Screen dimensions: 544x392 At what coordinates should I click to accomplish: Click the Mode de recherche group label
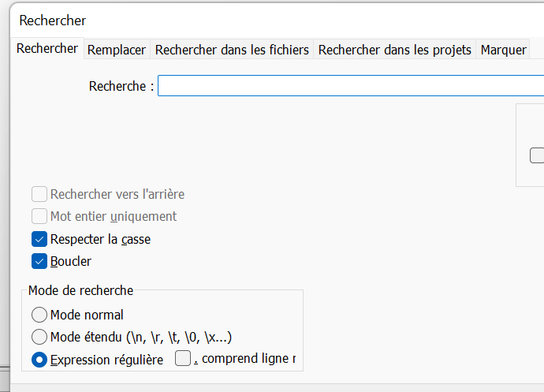pyautogui.click(x=80, y=290)
